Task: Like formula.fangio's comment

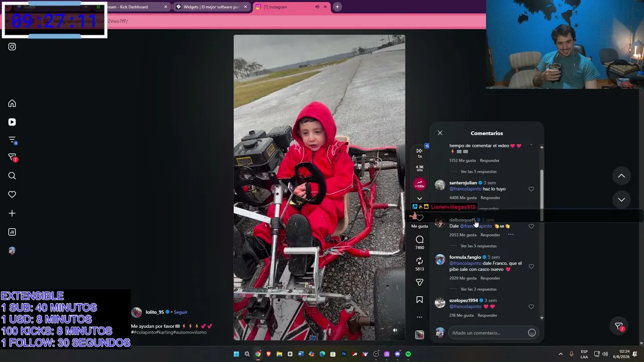Action: [531, 266]
